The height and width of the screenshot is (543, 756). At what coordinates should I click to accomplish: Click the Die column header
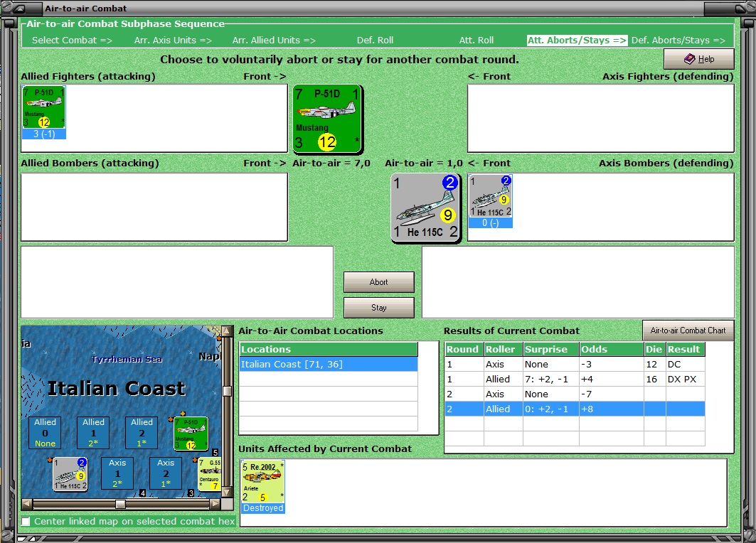(x=655, y=349)
